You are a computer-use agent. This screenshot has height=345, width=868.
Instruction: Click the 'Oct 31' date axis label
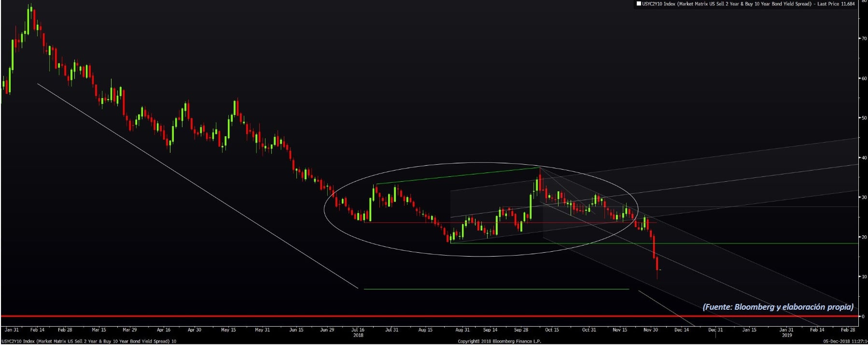589,330
